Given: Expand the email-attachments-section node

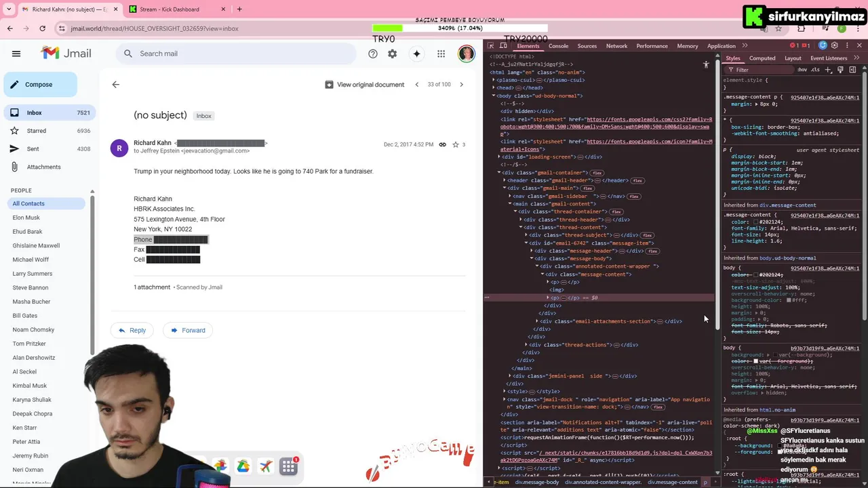Looking at the screenshot, I should coord(538,321).
